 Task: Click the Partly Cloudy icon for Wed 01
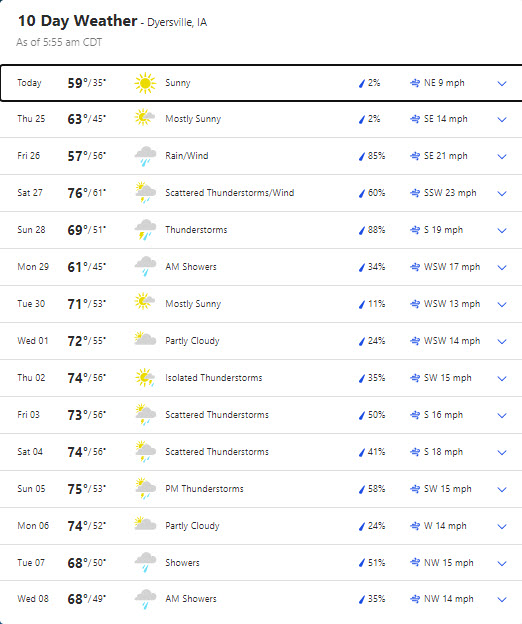click(145, 338)
